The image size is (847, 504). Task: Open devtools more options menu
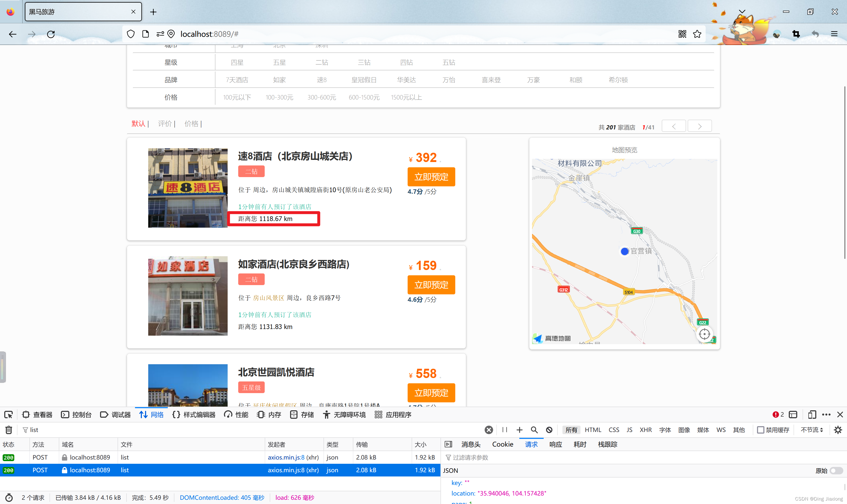click(826, 415)
